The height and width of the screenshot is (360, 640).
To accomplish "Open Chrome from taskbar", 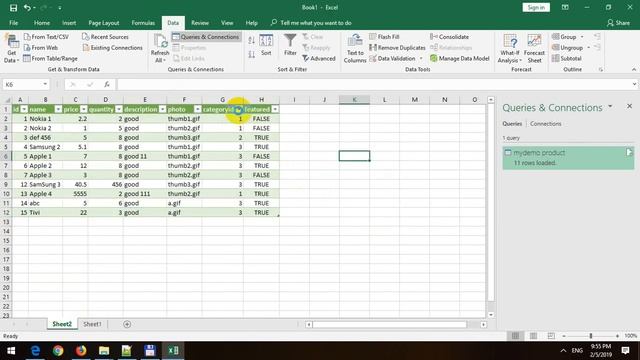I will [58, 351].
